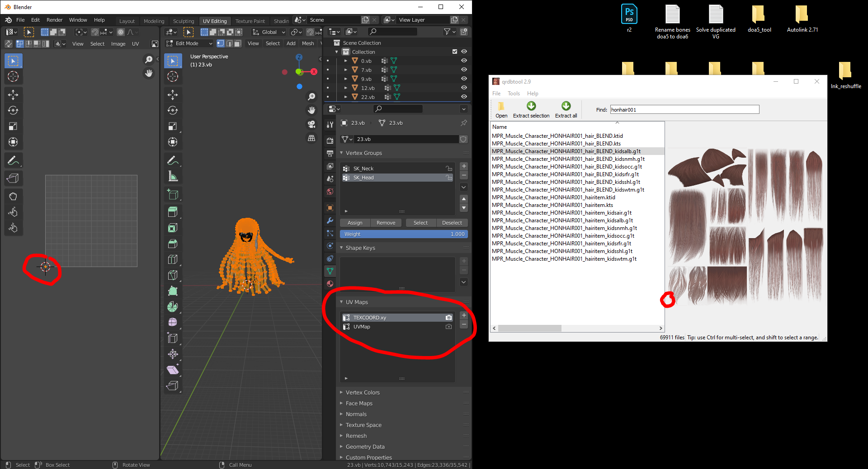
Task: Open the Edit Mode dropdown
Action: (x=189, y=43)
